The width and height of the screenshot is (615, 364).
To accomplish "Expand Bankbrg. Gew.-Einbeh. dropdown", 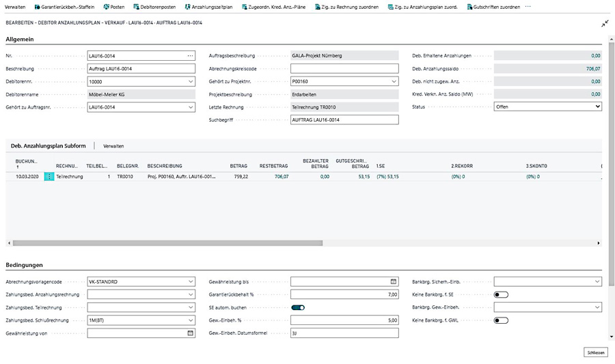I will (597, 307).
